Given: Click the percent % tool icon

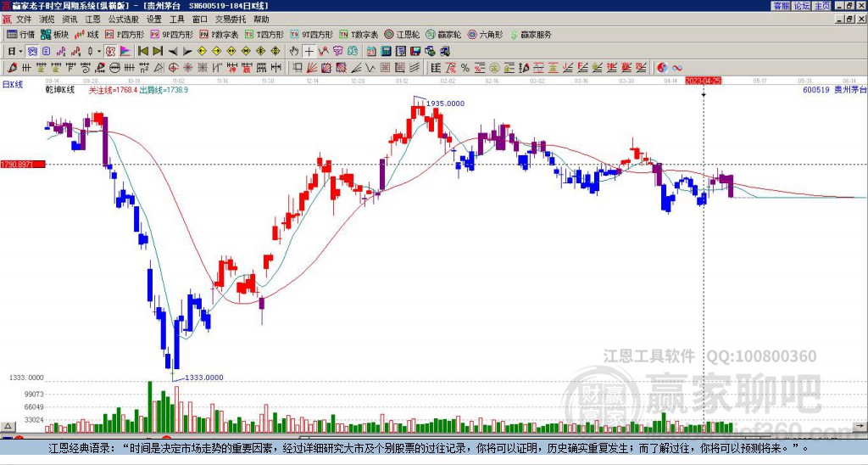Looking at the screenshot, I should click(x=465, y=68).
